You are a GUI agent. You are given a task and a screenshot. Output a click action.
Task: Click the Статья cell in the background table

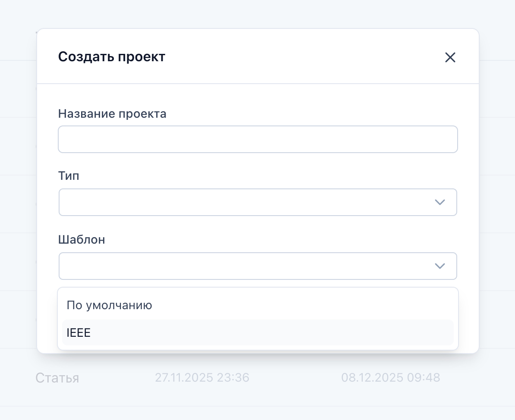(57, 378)
